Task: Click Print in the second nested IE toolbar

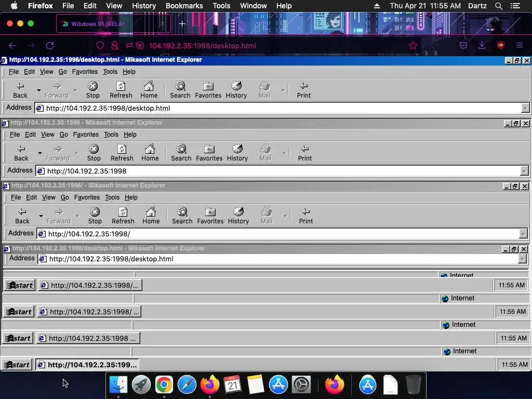Action: [x=304, y=153]
